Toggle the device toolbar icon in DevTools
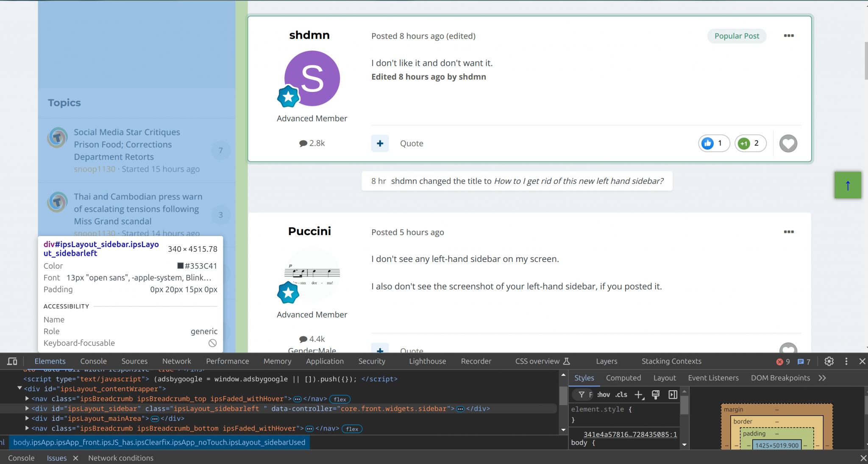 pyautogui.click(x=12, y=361)
